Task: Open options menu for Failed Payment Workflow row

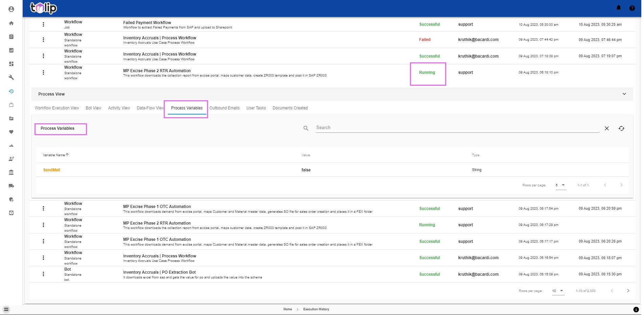Action: 43,24
